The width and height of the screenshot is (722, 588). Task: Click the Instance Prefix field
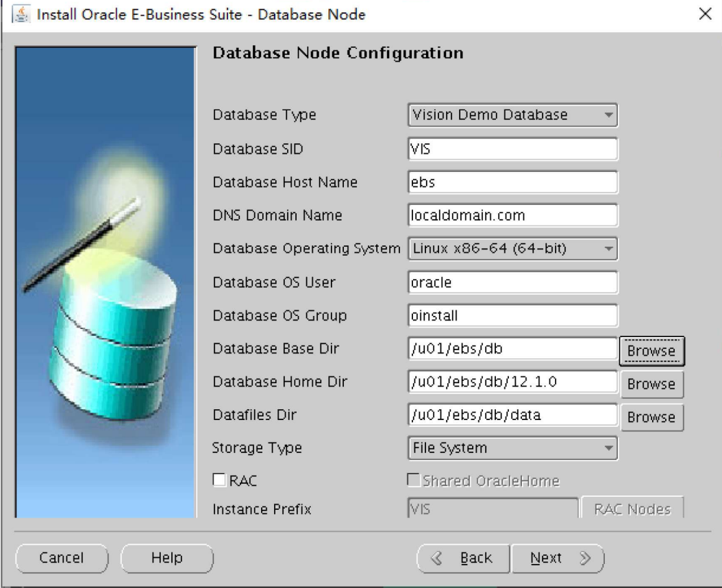pos(493,508)
